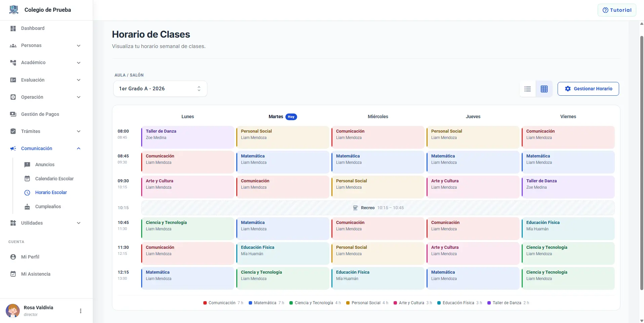The image size is (644, 323).
Task: Click the Operación icon in sidebar
Action: click(x=13, y=97)
